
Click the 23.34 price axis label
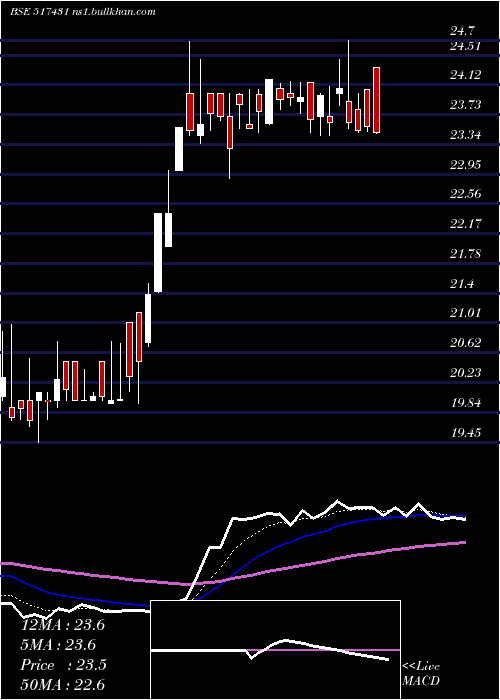[x=466, y=134]
